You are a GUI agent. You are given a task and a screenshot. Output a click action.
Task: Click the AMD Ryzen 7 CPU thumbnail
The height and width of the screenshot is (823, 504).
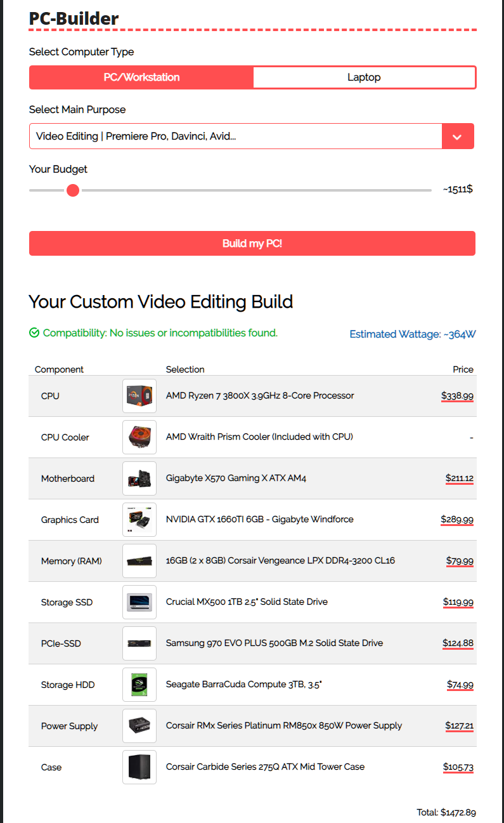[139, 395]
